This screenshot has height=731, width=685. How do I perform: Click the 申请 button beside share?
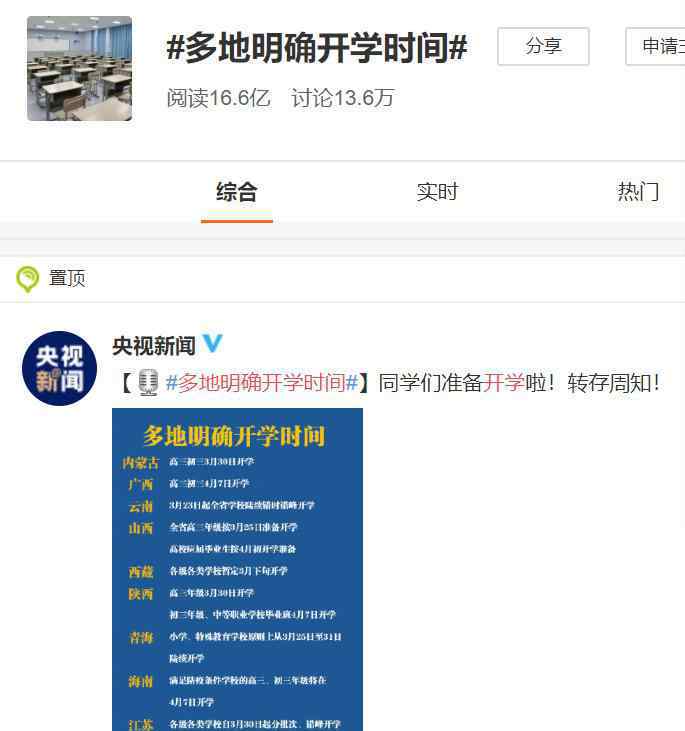click(655, 46)
